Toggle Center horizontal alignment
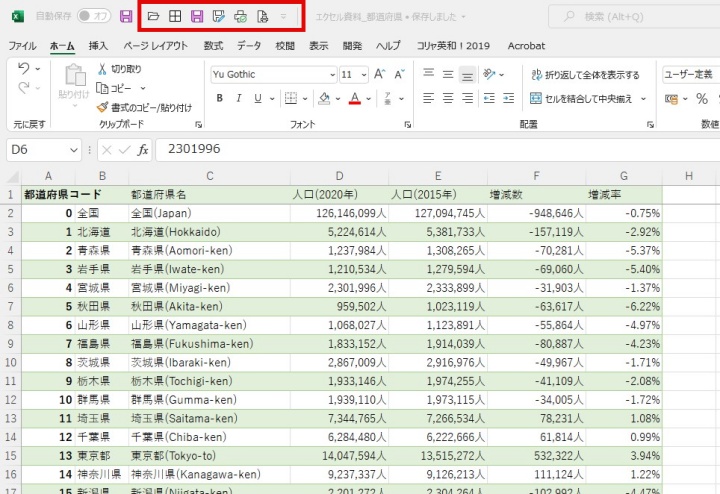 pyautogui.click(x=448, y=98)
